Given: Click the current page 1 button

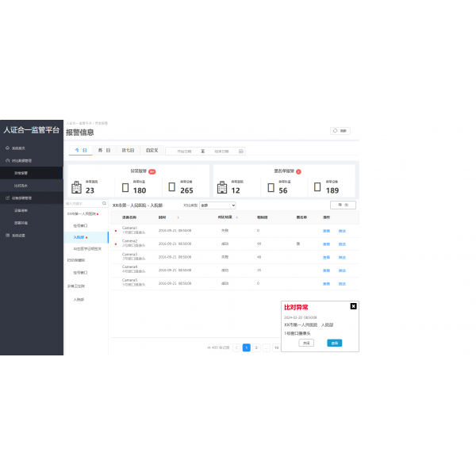Looking at the screenshot, I should (247, 347).
